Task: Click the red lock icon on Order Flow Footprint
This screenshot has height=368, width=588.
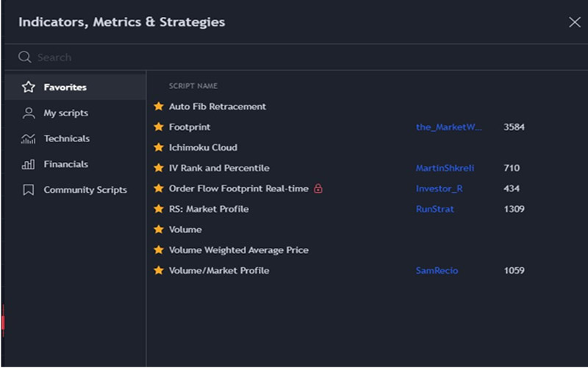Action: [318, 189]
